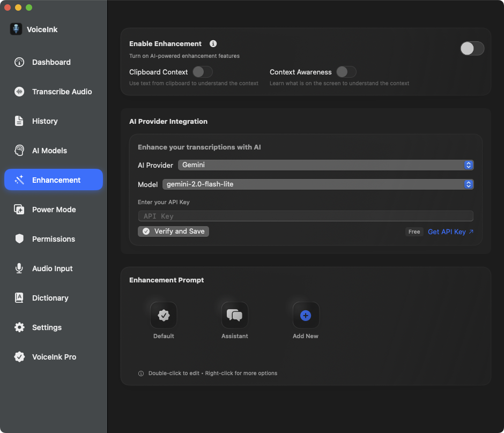This screenshot has width=504, height=433.
Task: Follow the Get API Key link
Action: click(x=450, y=232)
